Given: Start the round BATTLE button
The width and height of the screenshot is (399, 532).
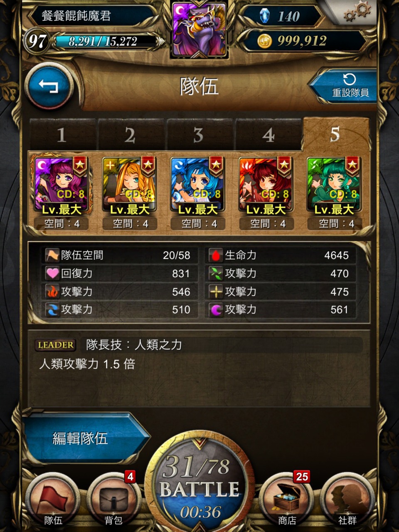Looking at the screenshot, I should tap(199, 487).
